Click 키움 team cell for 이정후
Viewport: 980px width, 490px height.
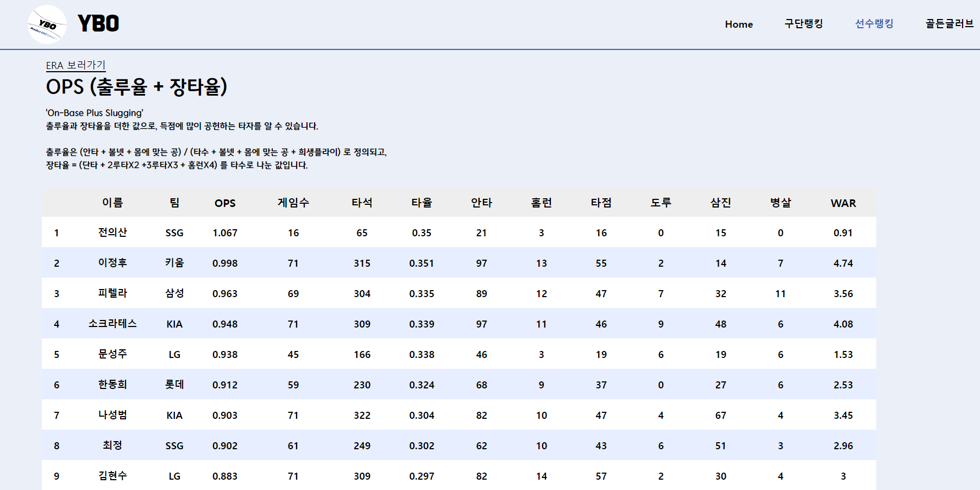point(174,263)
